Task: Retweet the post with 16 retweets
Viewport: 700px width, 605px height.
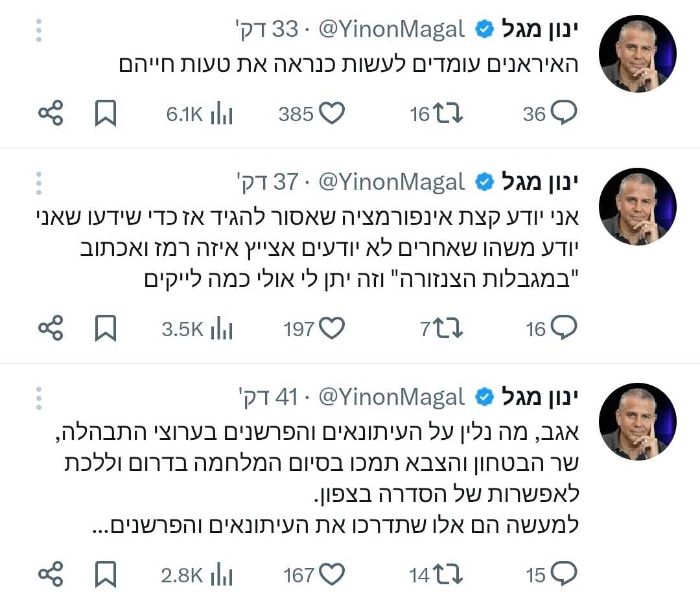Action: coord(447,115)
